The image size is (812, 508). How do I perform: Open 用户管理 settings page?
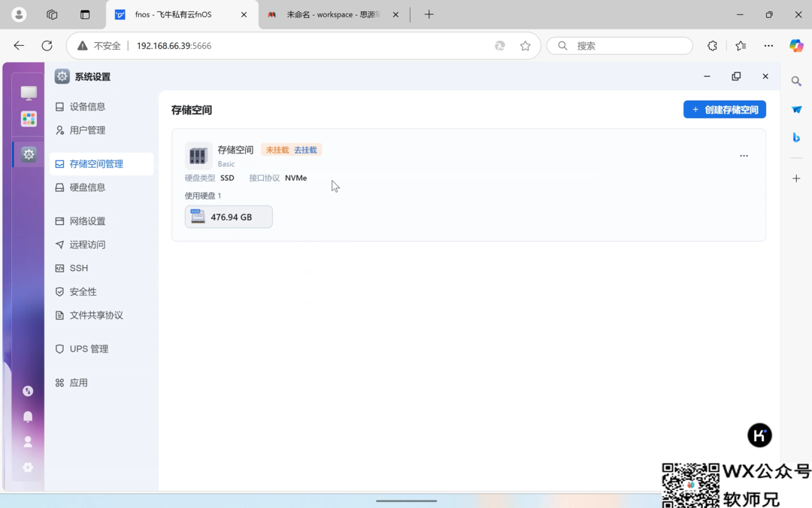click(x=101, y=130)
